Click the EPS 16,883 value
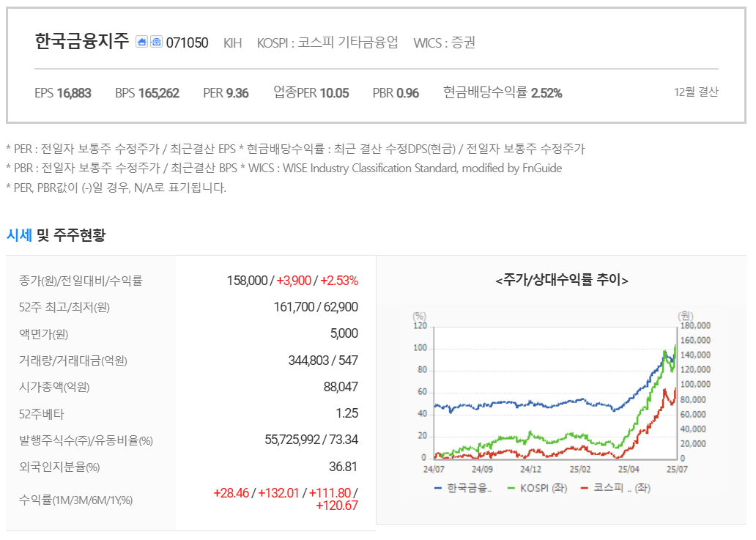This screenshot has height=540, width=756. [x=63, y=93]
